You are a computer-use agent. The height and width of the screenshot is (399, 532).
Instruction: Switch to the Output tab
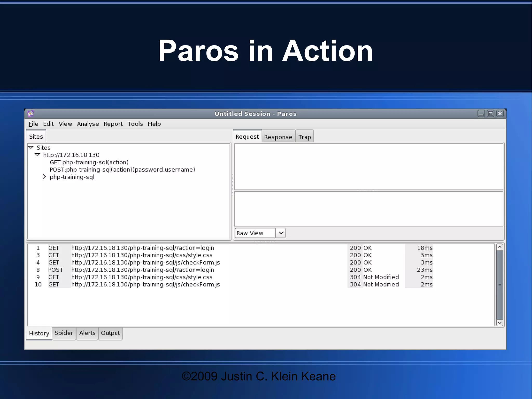110,333
